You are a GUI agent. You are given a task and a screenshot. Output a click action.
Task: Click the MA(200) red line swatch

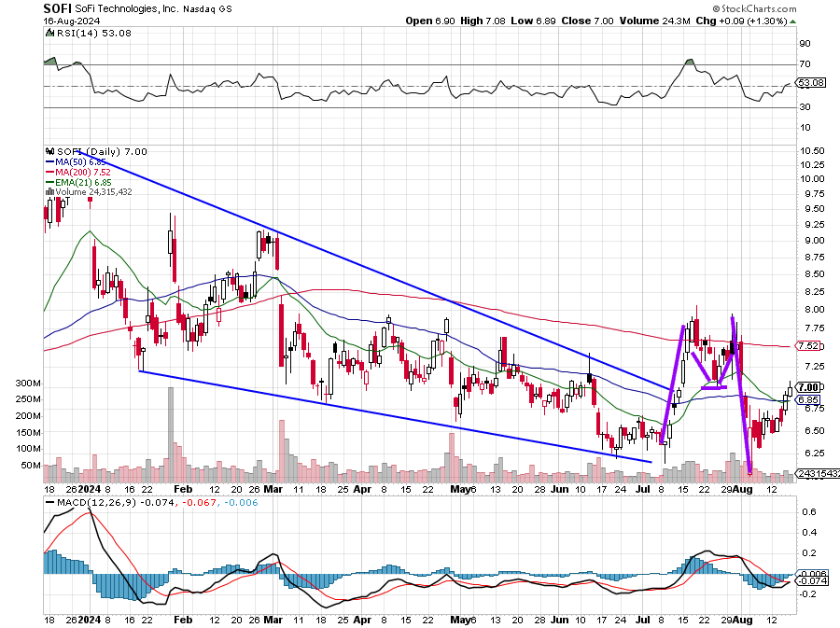coord(49,172)
